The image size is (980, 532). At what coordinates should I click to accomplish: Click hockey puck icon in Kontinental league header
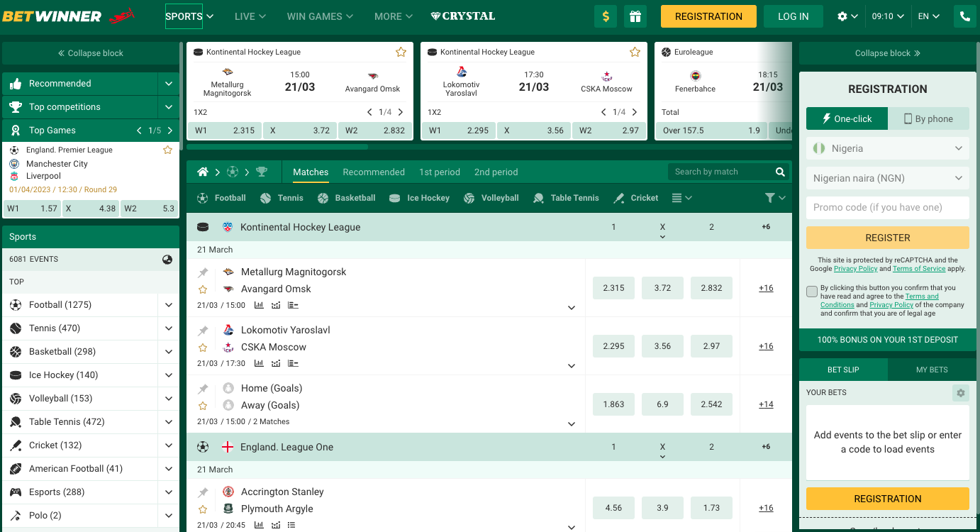[203, 227]
